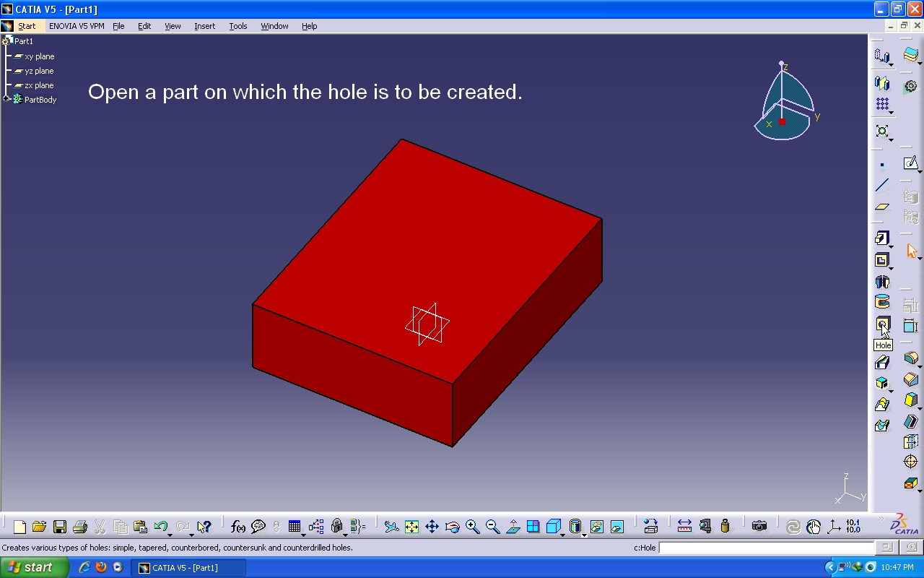Select the Mirror tool
This screenshot has width=924, height=578.
pyautogui.click(x=881, y=83)
